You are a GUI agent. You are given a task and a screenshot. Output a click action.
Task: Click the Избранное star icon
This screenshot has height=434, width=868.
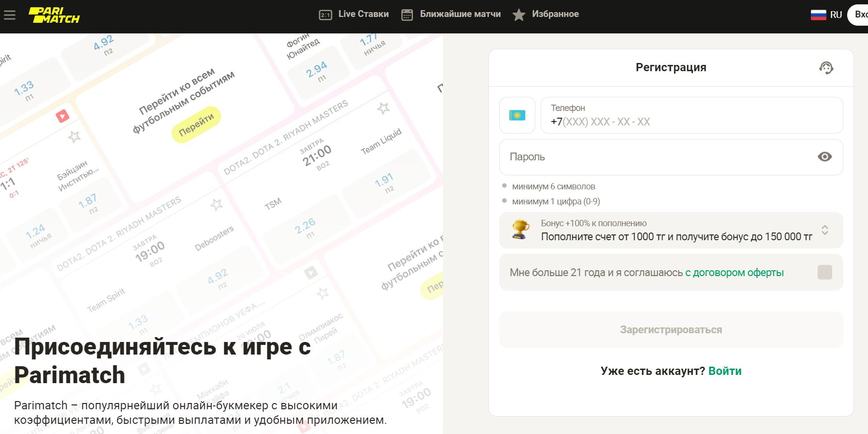tap(519, 15)
